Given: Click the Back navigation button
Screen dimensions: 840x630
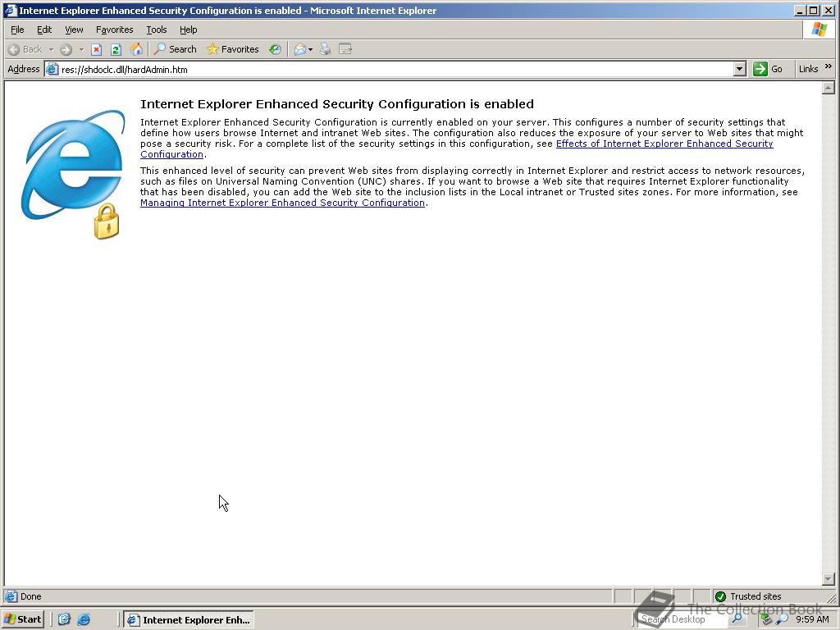Looking at the screenshot, I should [25, 49].
